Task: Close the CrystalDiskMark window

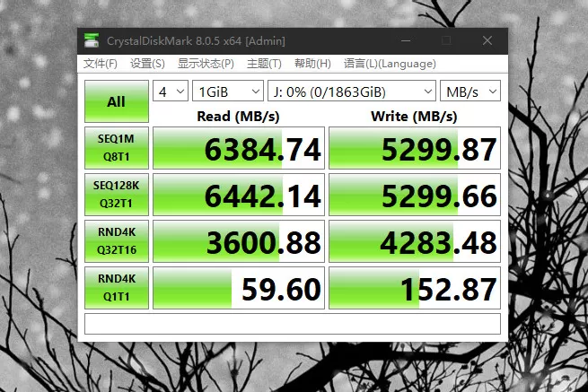Action: (487, 40)
